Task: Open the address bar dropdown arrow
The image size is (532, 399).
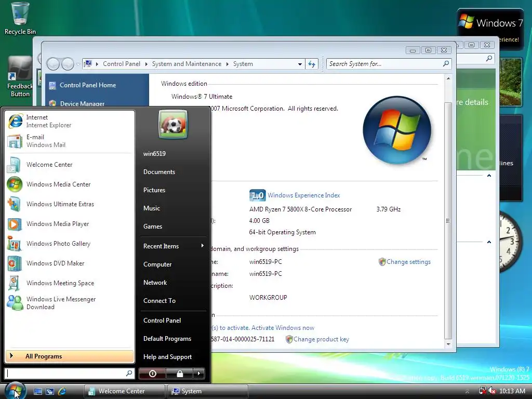Action: (300, 64)
